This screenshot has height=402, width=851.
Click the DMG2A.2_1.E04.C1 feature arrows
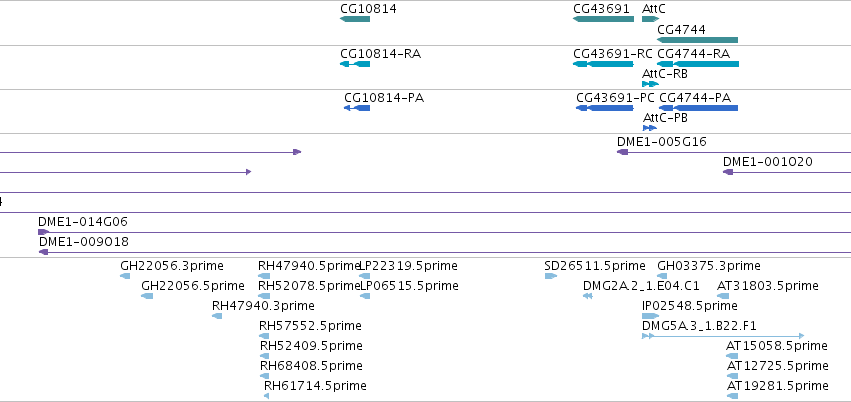[x=587, y=296]
